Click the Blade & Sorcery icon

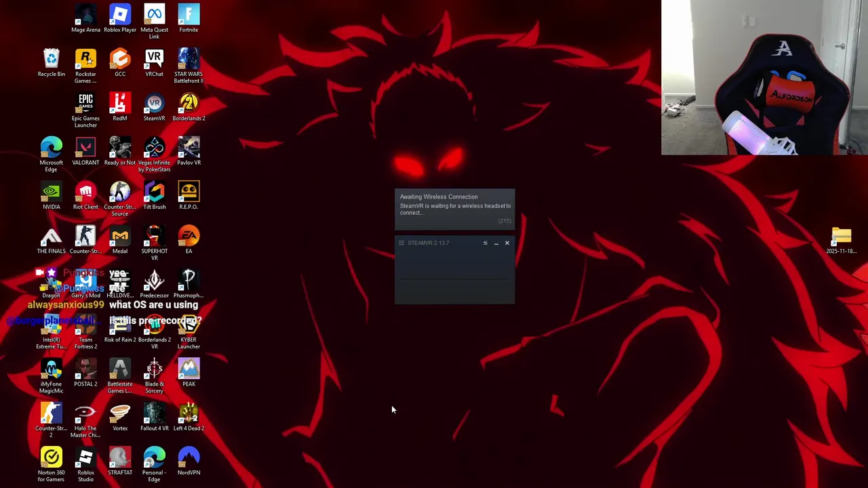154,376
